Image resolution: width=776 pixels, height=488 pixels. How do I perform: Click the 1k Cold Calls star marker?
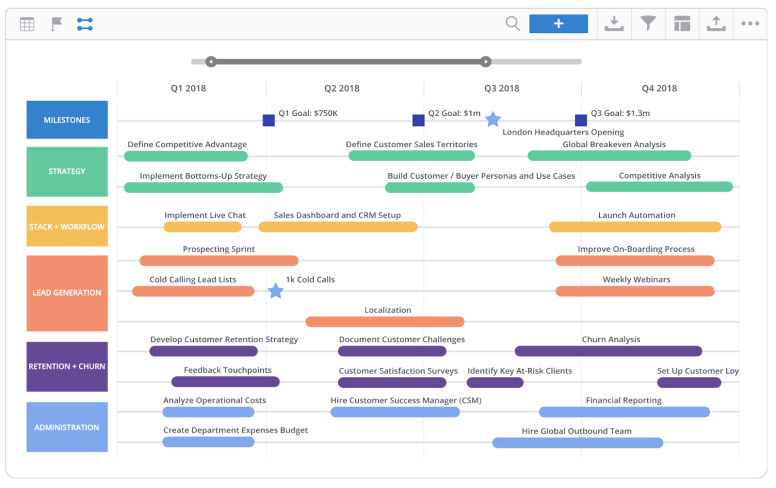tap(276, 291)
